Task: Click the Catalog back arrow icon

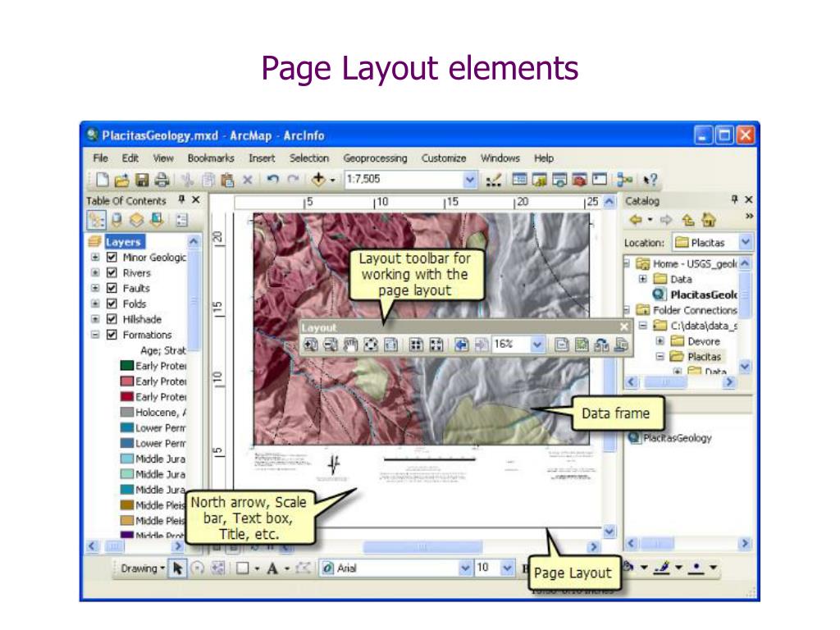Action: click(636, 220)
